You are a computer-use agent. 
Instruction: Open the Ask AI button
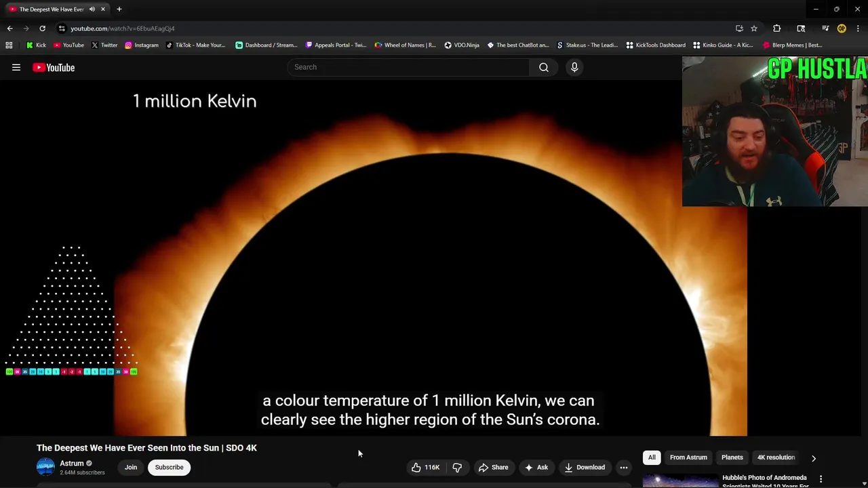[x=536, y=467]
